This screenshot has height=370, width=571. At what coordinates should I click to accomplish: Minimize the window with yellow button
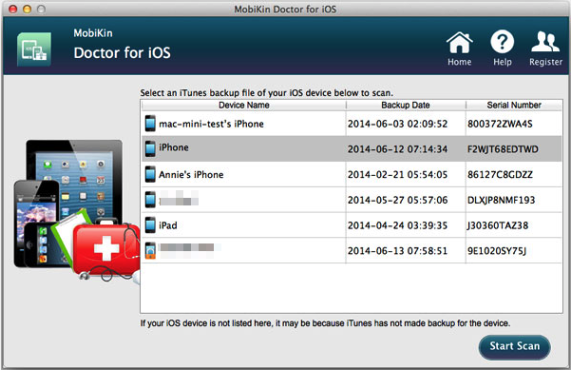[x=27, y=9]
